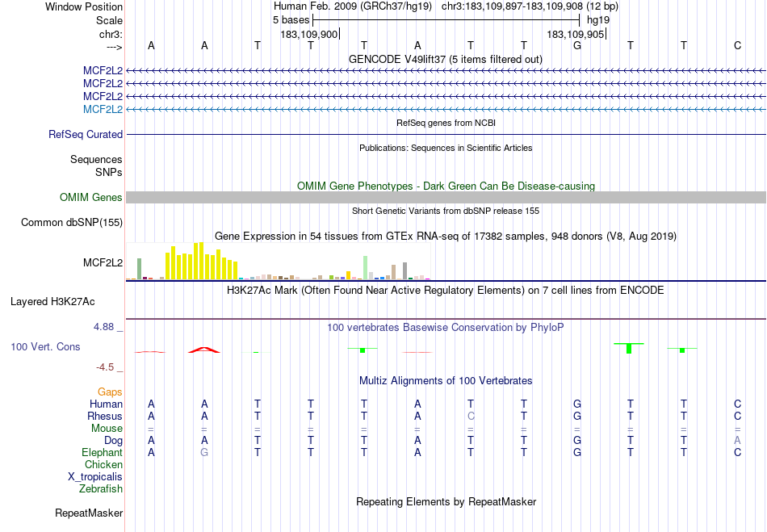Click the gray mismatched A in the Dog row
767x532 pixels.
tap(737, 440)
